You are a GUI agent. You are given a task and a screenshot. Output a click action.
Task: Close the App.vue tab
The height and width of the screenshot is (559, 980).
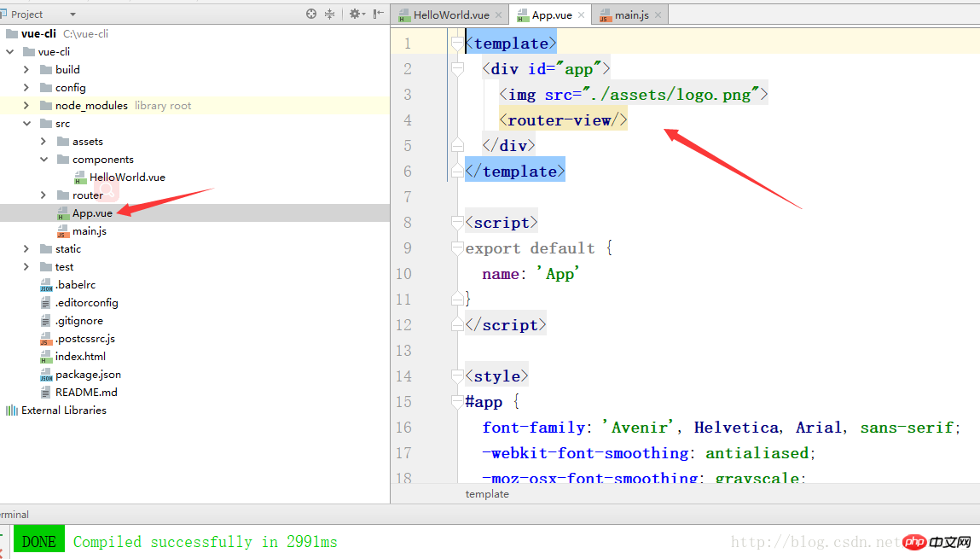point(581,15)
